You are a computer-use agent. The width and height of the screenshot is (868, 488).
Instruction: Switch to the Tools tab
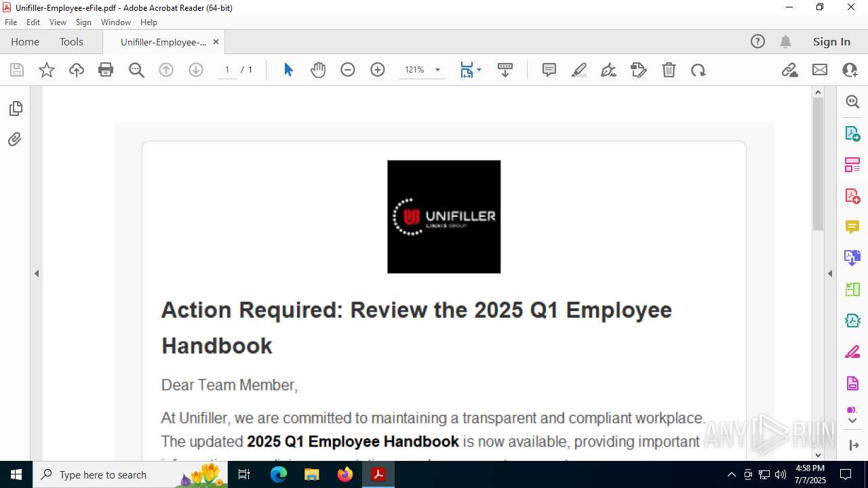point(71,42)
